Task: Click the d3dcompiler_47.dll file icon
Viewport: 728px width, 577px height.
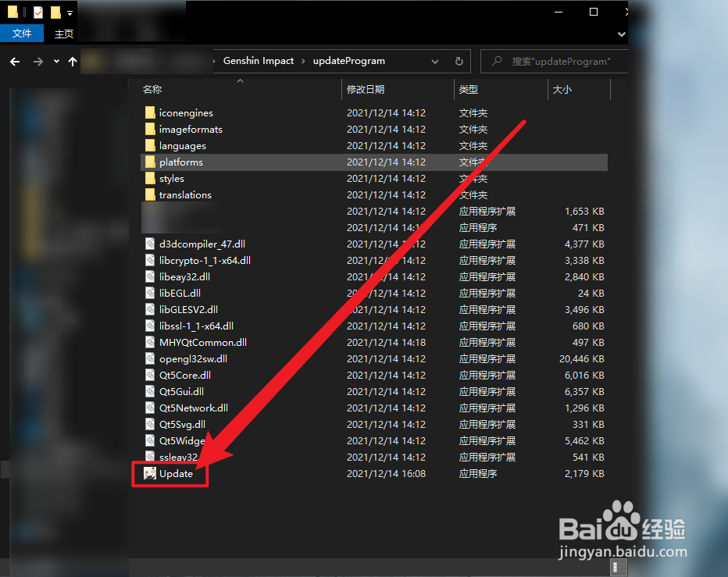Action: coord(150,244)
